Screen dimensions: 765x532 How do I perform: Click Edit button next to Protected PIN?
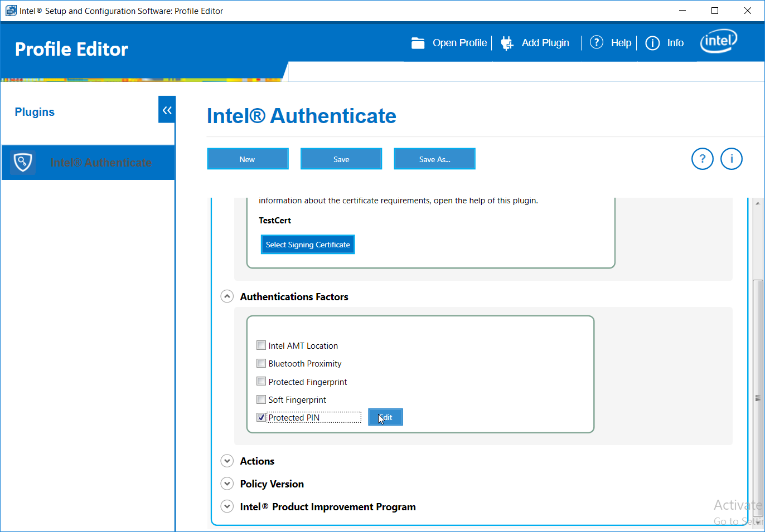[385, 417]
